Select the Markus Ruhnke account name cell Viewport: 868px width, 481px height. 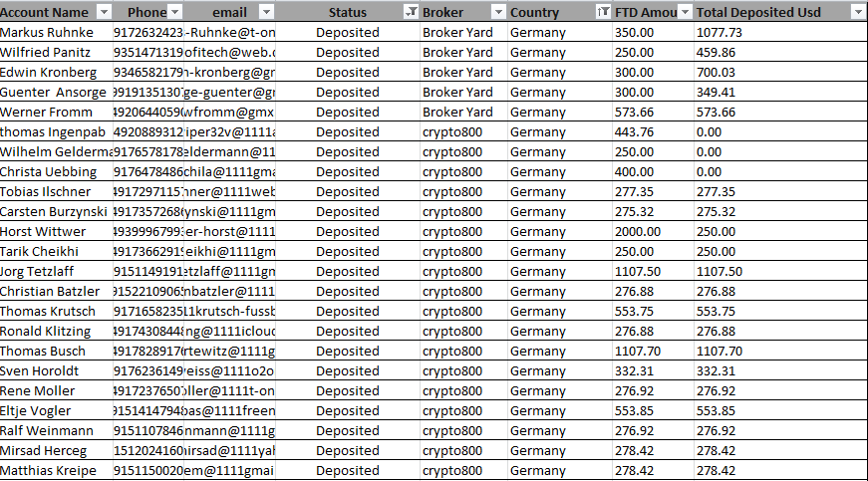pyautogui.click(x=56, y=33)
